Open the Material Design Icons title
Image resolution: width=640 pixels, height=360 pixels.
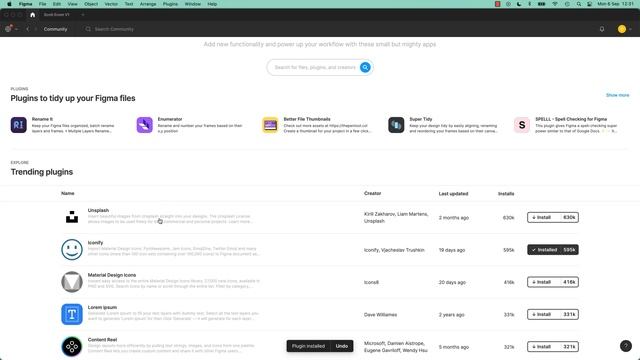click(x=112, y=275)
